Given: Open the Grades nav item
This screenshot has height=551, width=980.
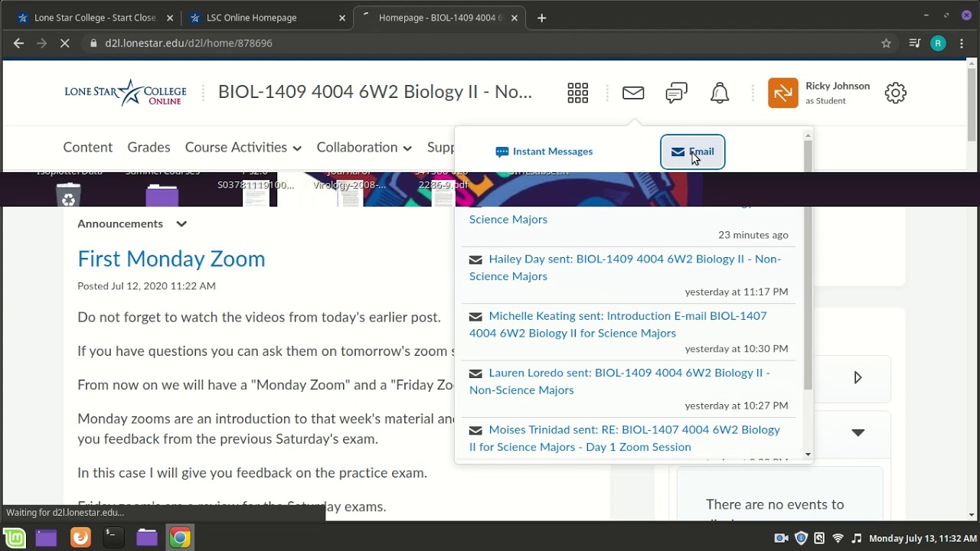Looking at the screenshot, I should click(x=149, y=147).
